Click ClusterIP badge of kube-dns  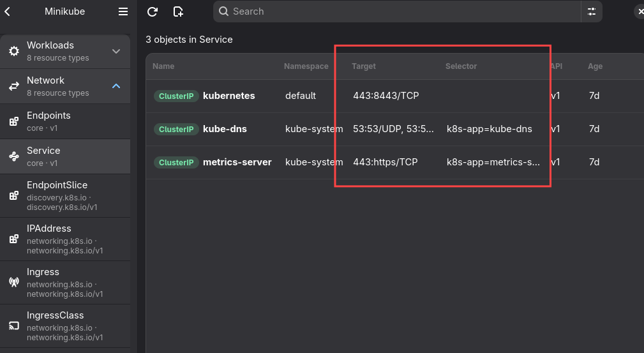(x=176, y=130)
